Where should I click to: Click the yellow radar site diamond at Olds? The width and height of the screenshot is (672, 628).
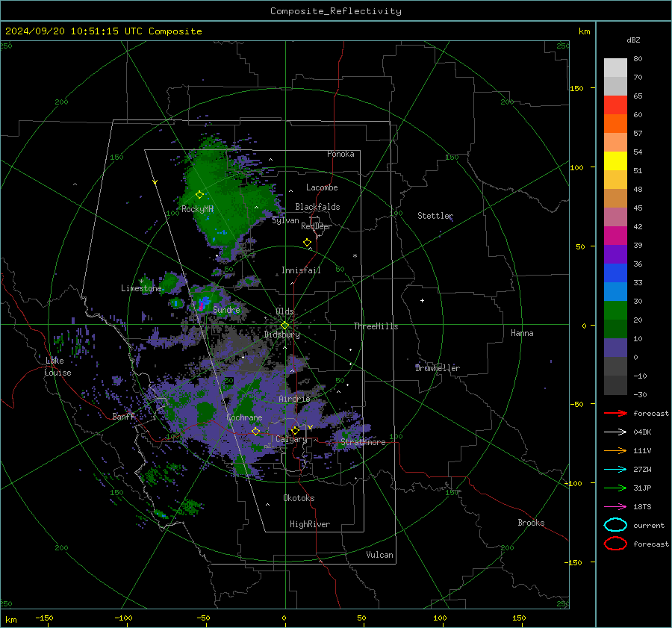pyautogui.click(x=284, y=326)
